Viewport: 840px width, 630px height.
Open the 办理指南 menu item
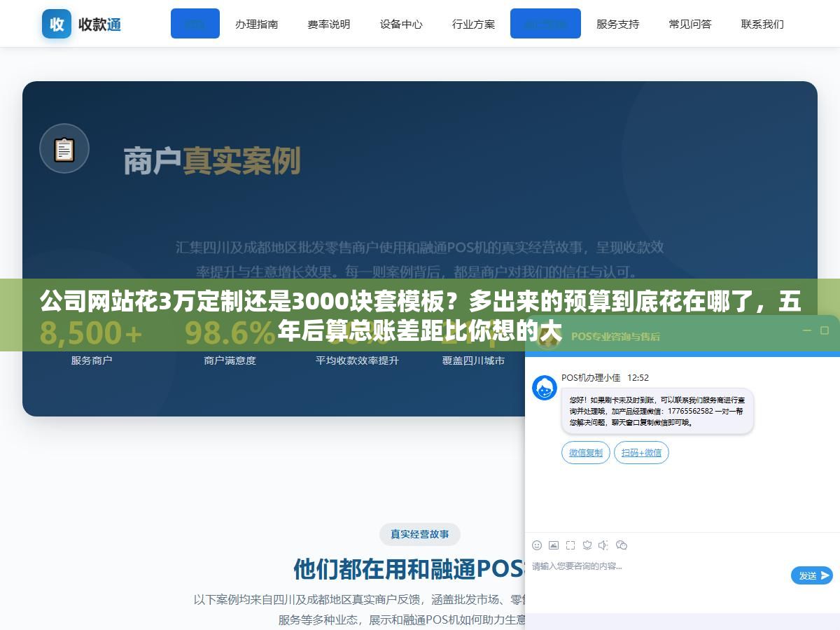256,24
